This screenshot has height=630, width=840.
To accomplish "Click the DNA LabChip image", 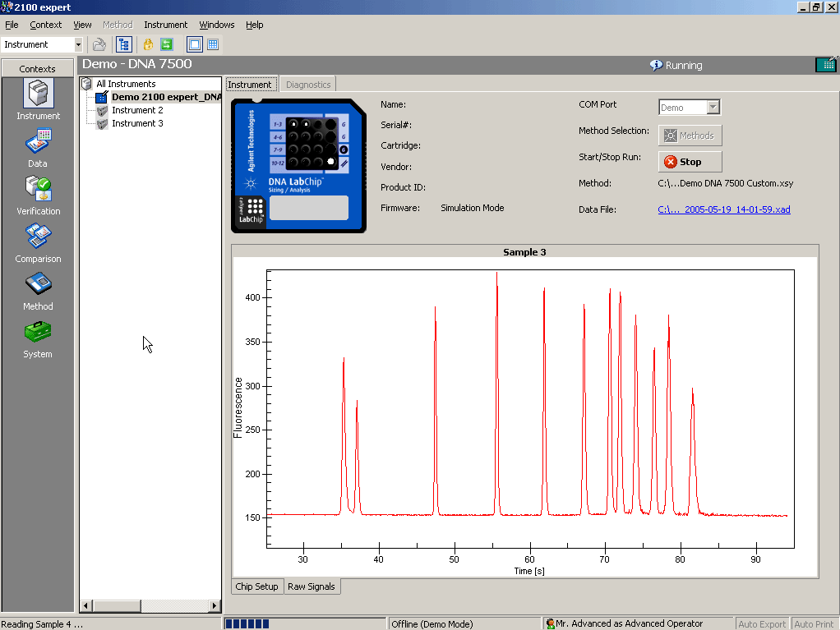I will click(298, 166).
